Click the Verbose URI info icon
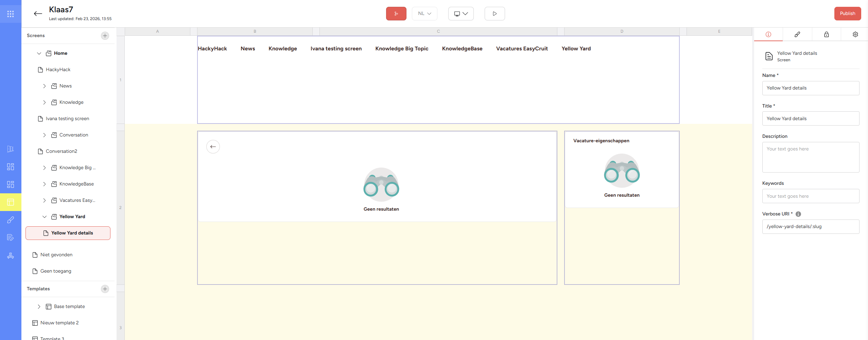The image size is (868, 340). [798, 214]
